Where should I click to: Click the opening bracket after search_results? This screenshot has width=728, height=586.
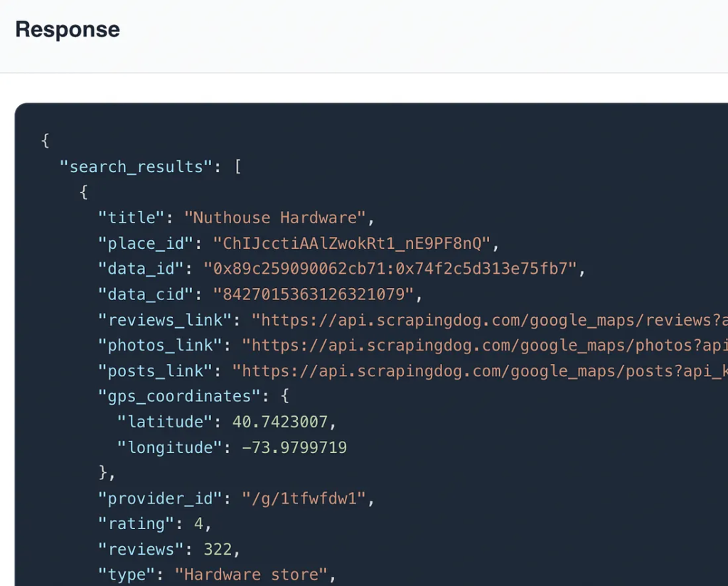coord(237,166)
